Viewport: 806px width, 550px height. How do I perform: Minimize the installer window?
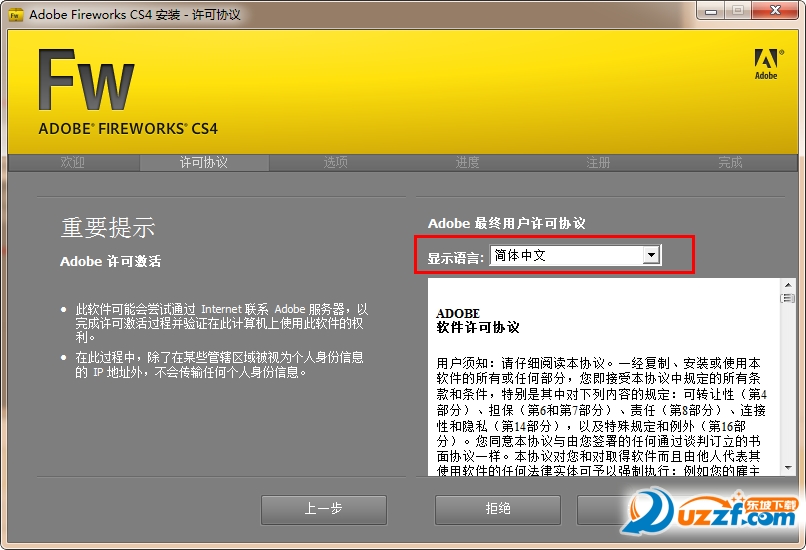point(711,11)
